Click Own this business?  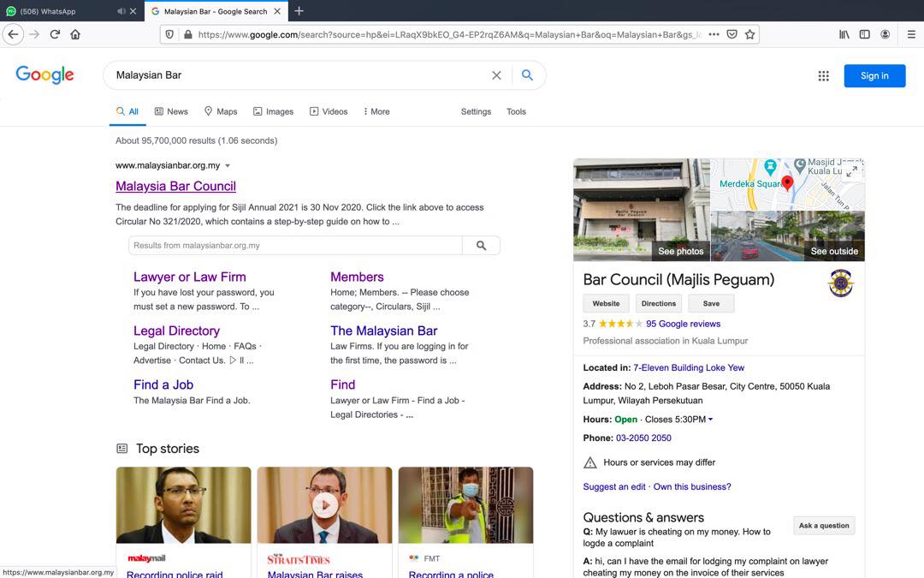point(692,486)
